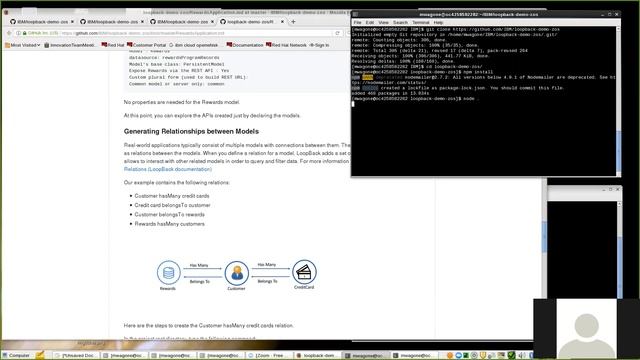The width and height of the screenshot is (640, 360).
Task: Expand the Most Visited bookmarks dropdown
Action: tap(23, 45)
